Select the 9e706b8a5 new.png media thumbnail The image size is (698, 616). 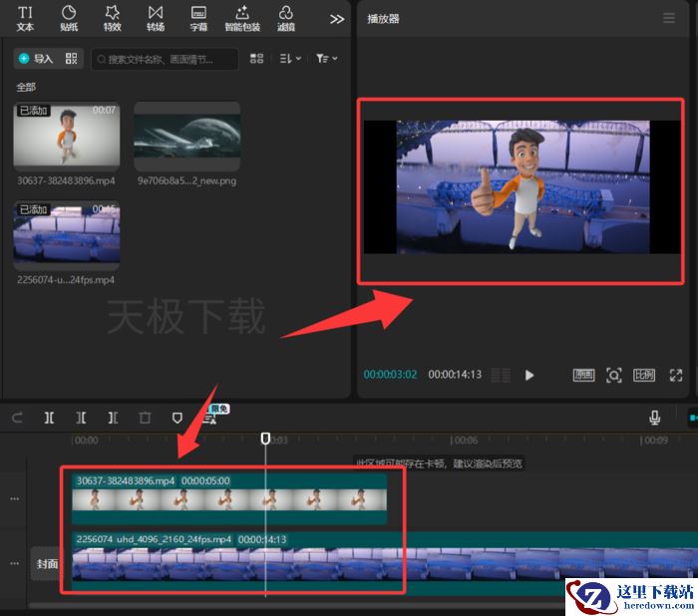click(x=187, y=136)
